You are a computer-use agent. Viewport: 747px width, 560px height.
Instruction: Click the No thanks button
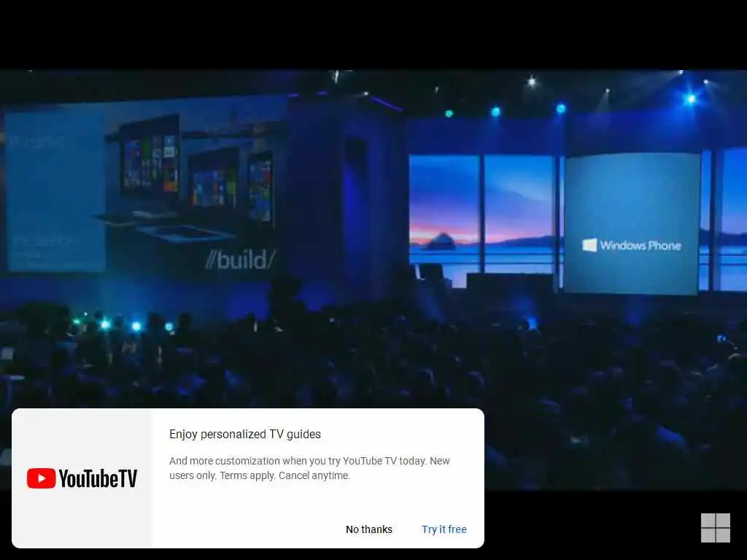point(368,529)
